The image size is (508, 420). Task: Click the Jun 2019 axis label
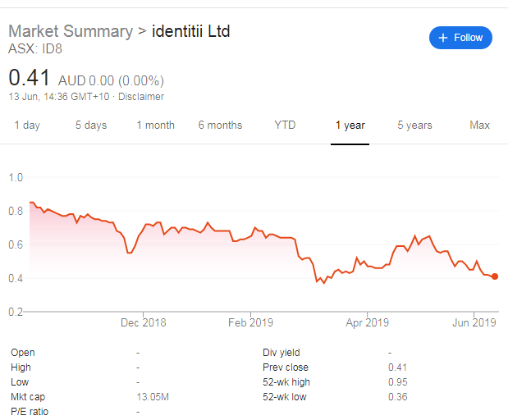tap(474, 322)
